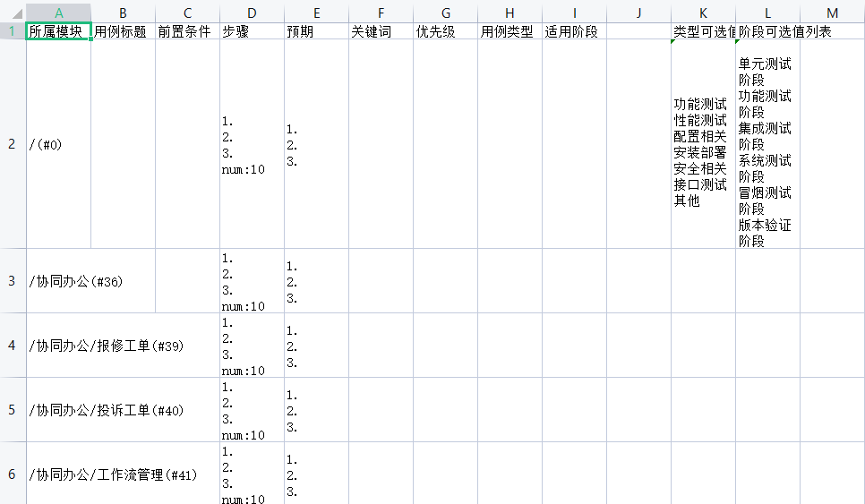The width and height of the screenshot is (865, 504).
Task: Click the 前置条件 header cell
Action: 187,31
